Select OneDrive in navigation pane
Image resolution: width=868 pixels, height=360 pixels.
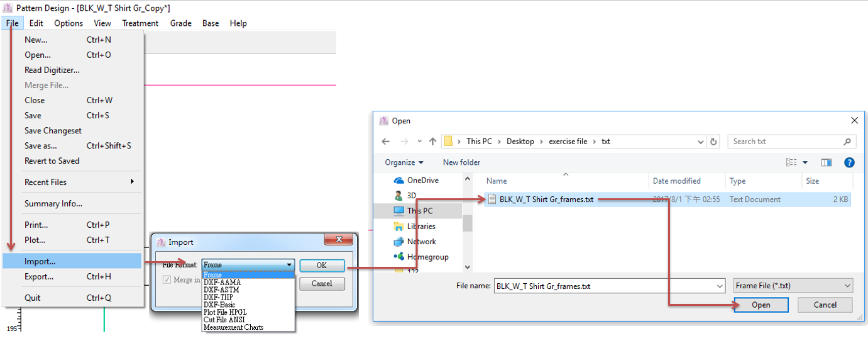click(x=422, y=180)
